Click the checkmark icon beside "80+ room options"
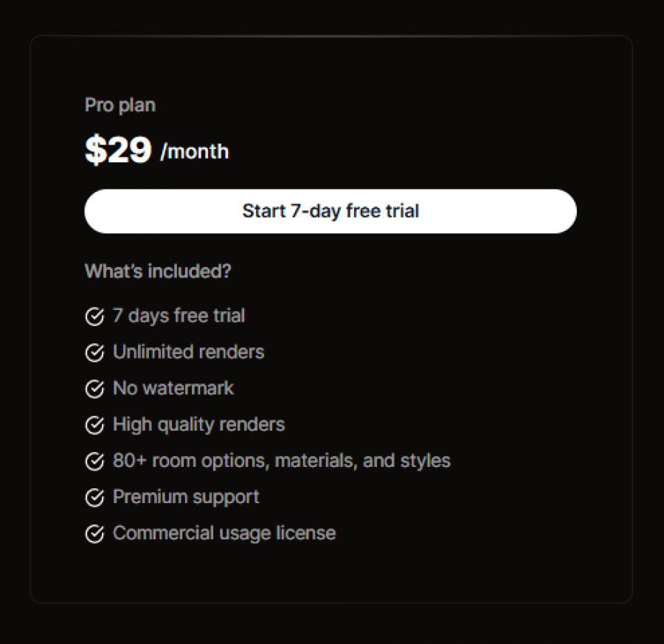Image resolution: width=664 pixels, height=644 pixels. (94, 460)
